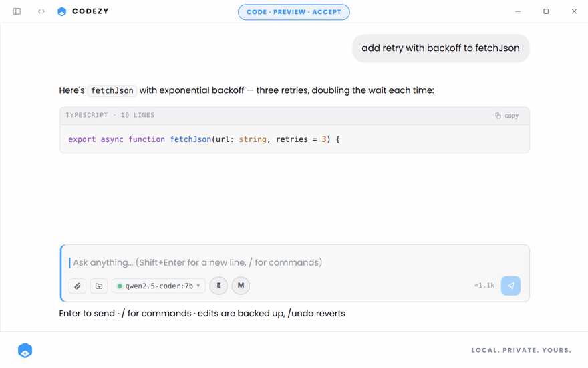Toggle the sidebar panel icon
Viewport: 588px width, 368px height.
coord(17,11)
